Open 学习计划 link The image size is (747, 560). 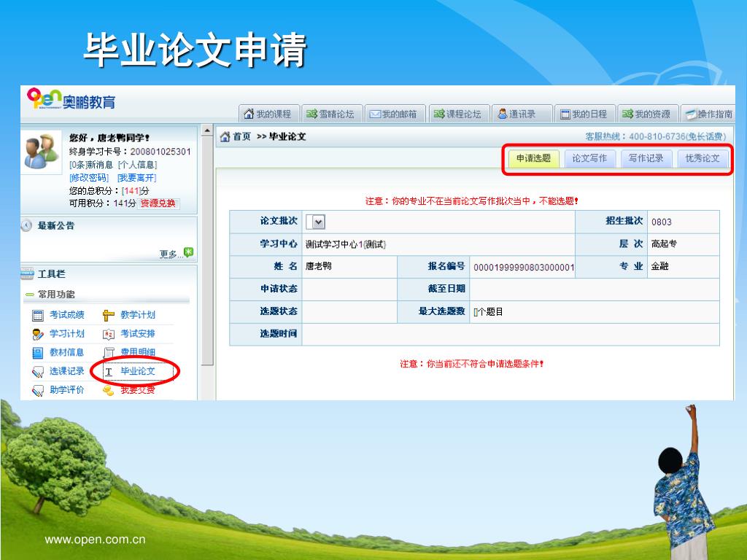[66, 334]
